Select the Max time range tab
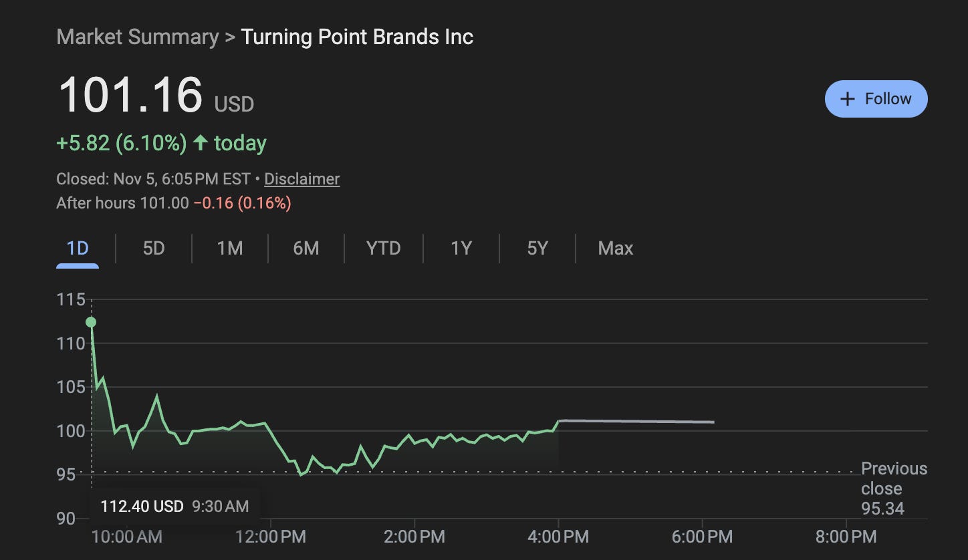 [x=616, y=249]
